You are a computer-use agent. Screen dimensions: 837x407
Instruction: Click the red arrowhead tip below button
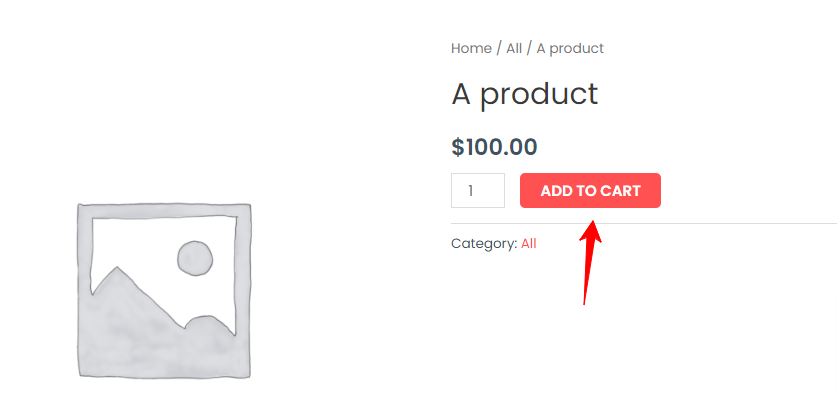pyautogui.click(x=593, y=221)
